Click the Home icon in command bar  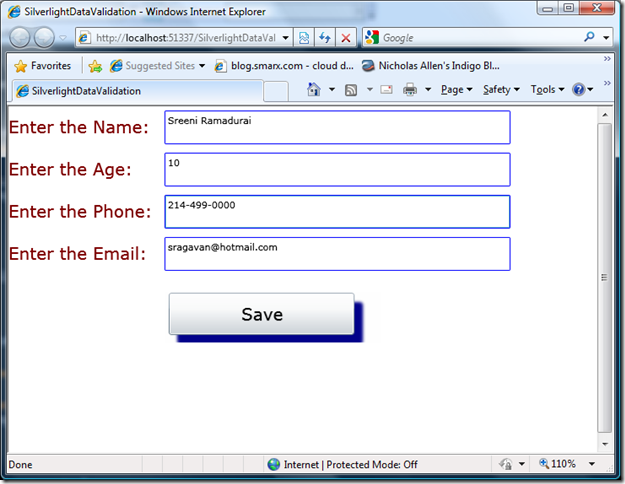point(314,89)
